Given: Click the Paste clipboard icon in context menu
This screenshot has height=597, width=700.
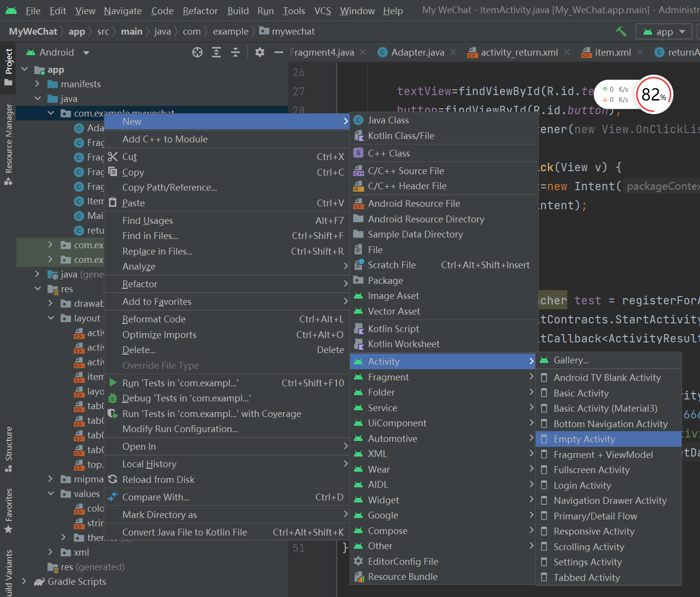Looking at the screenshot, I should [113, 202].
